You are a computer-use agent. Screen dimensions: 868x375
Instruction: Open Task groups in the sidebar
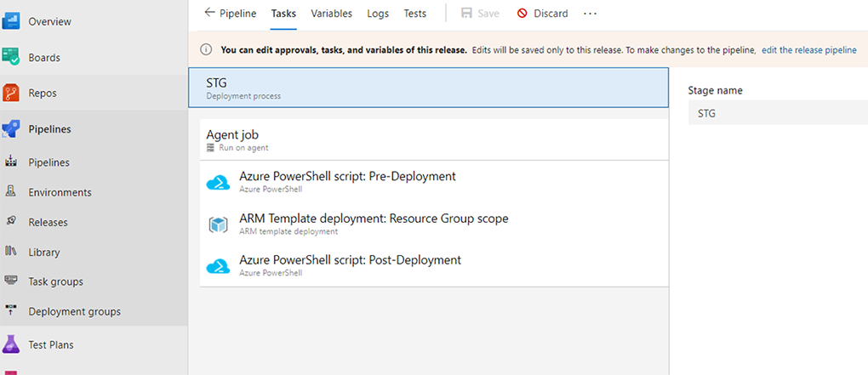[56, 281]
